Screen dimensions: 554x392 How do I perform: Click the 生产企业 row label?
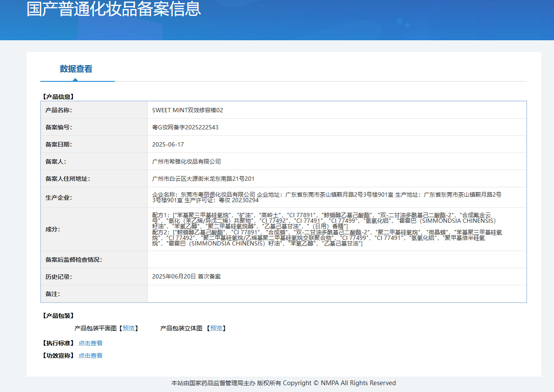pos(59,197)
